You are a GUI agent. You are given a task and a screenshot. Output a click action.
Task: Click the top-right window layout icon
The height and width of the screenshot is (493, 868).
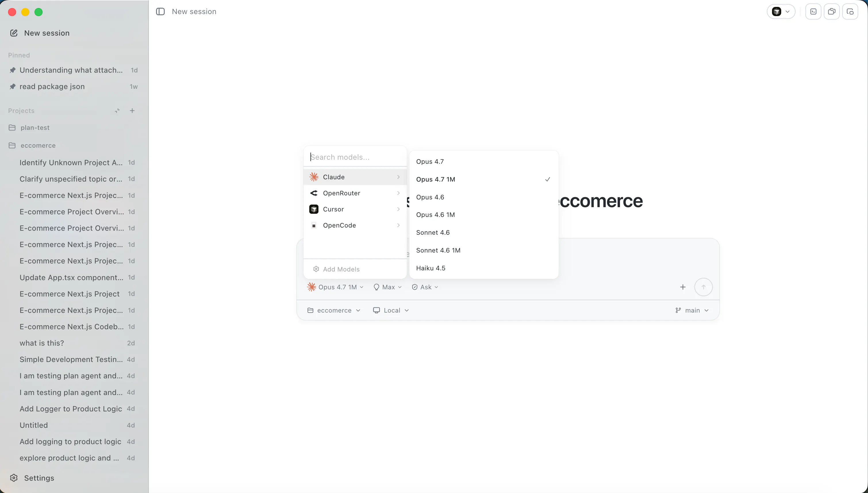pyautogui.click(x=850, y=11)
